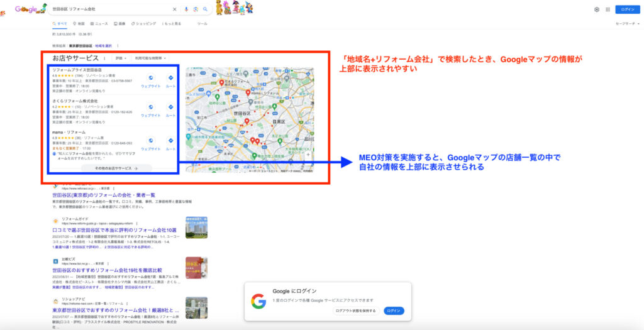Switch to the 画像 images tab

pos(119,24)
